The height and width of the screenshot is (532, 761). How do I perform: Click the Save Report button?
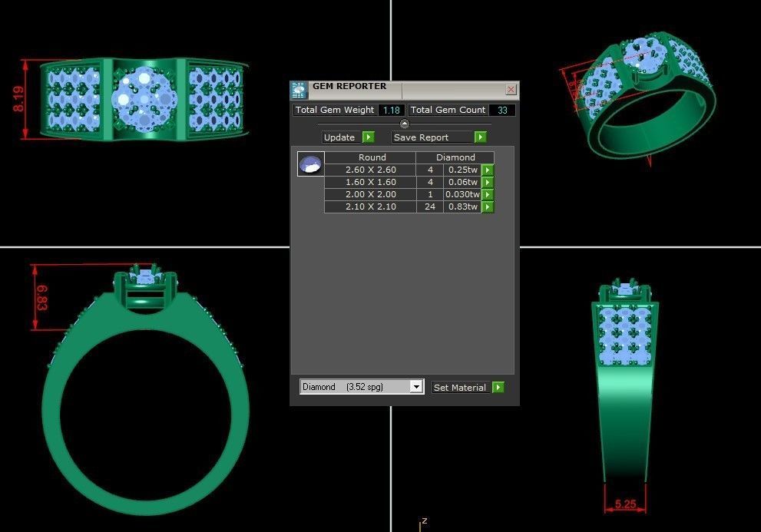click(433, 137)
